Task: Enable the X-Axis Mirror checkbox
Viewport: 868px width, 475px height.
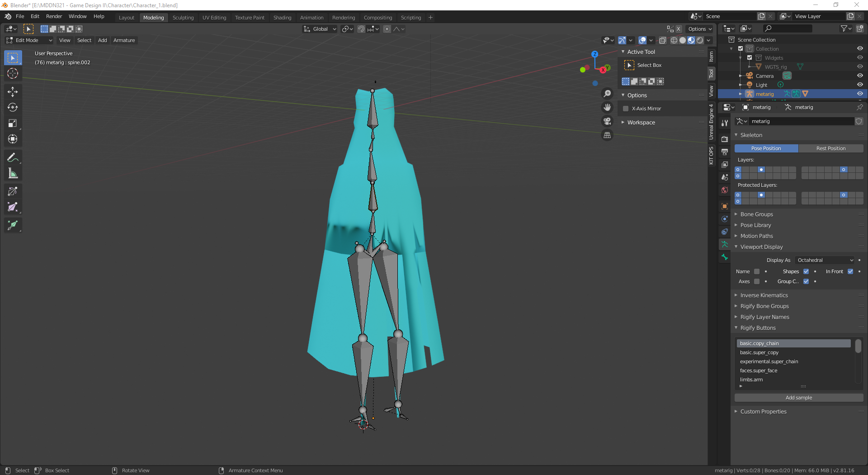Action: (626, 109)
